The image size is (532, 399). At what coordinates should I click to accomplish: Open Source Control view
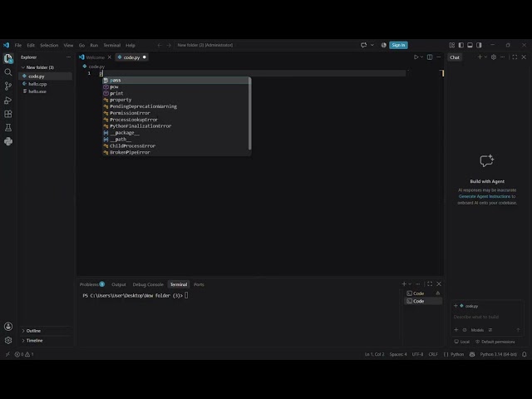point(8,86)
